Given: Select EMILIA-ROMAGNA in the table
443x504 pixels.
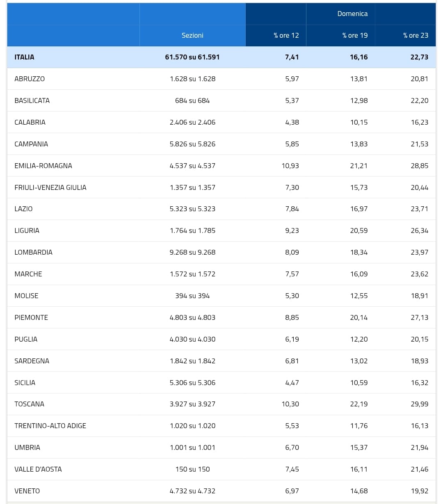Looking at the screenshot, I should coord(43,166).
